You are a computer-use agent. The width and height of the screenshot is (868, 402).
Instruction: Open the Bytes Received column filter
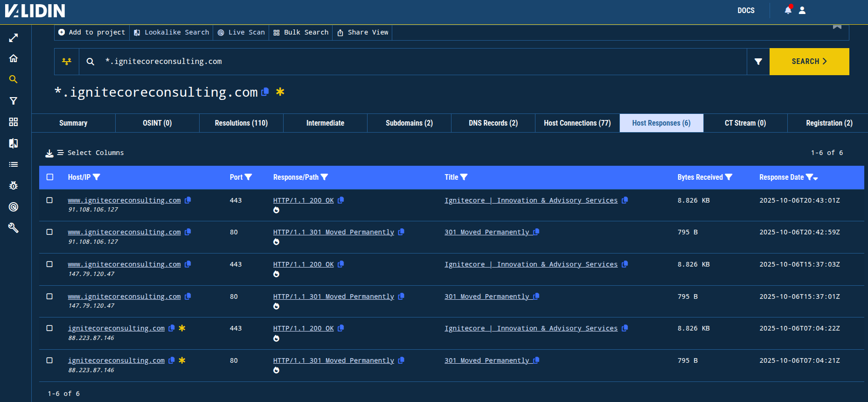(729, 177)
